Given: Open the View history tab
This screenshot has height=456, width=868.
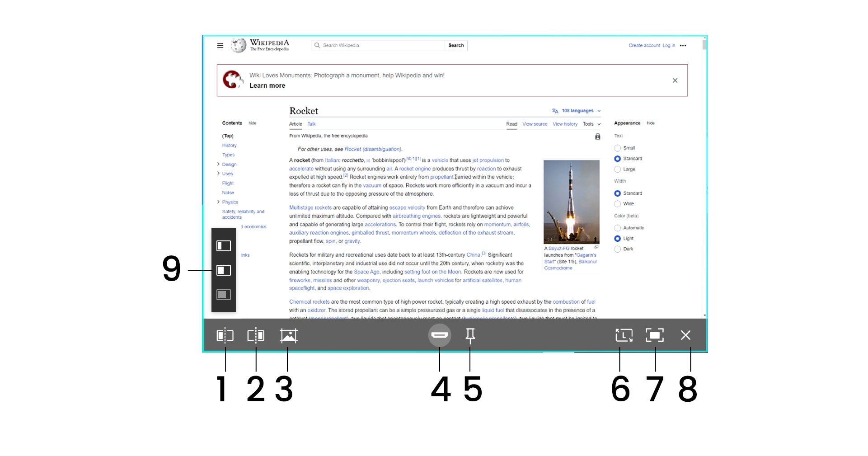Looking at the screenshot, I should (565, 124).
